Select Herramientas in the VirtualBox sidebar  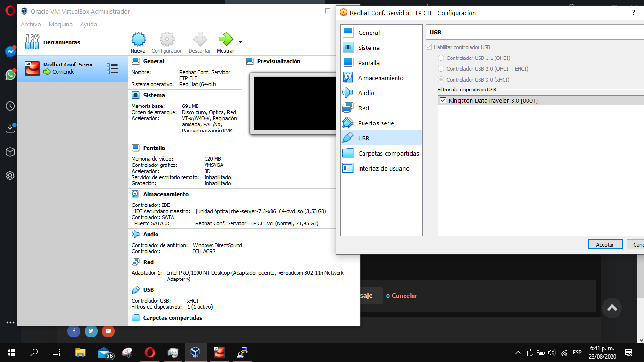click(x=72, y=42)
